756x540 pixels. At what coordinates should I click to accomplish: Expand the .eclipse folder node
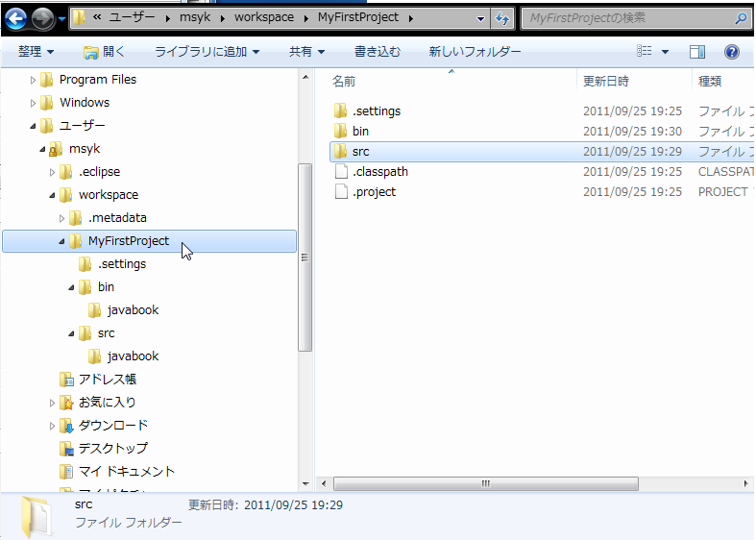[53, 172]
